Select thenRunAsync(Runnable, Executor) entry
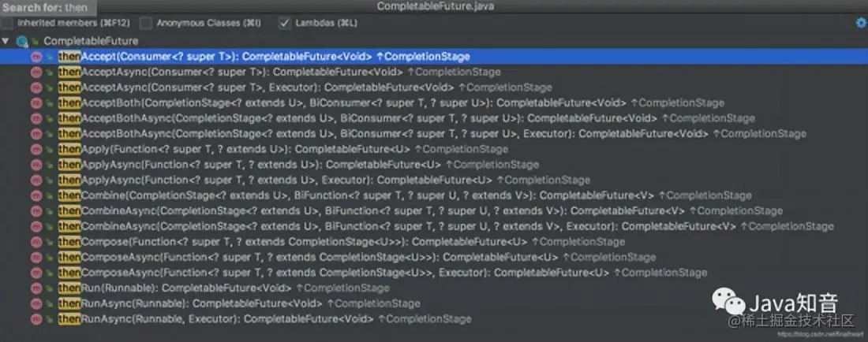 pos(213,319)
